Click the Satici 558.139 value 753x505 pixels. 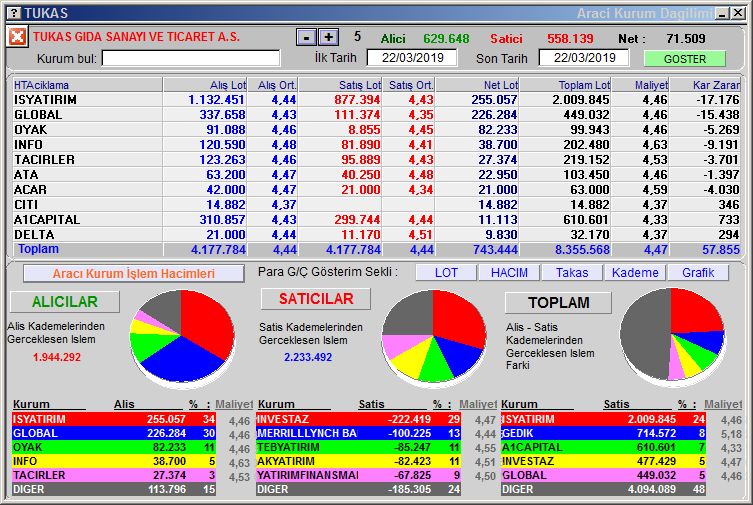pos(570,38)
